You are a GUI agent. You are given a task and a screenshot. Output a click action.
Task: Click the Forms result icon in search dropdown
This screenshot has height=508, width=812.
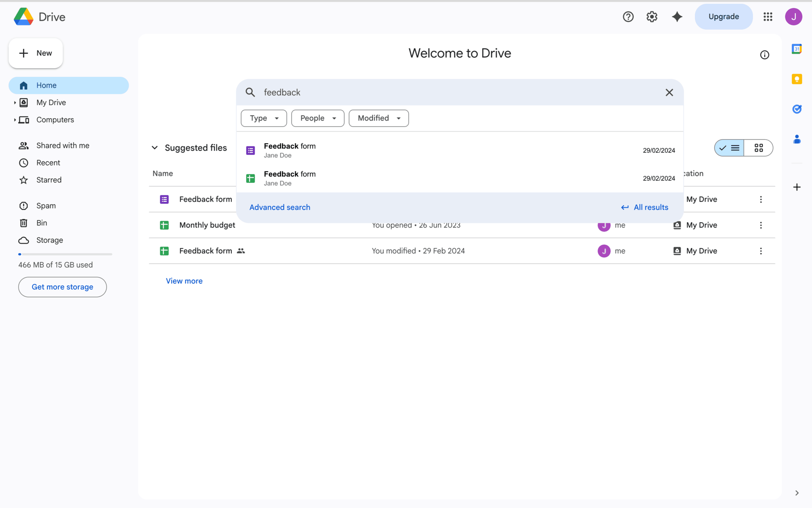pyautogui.click(x=250, y=151)
